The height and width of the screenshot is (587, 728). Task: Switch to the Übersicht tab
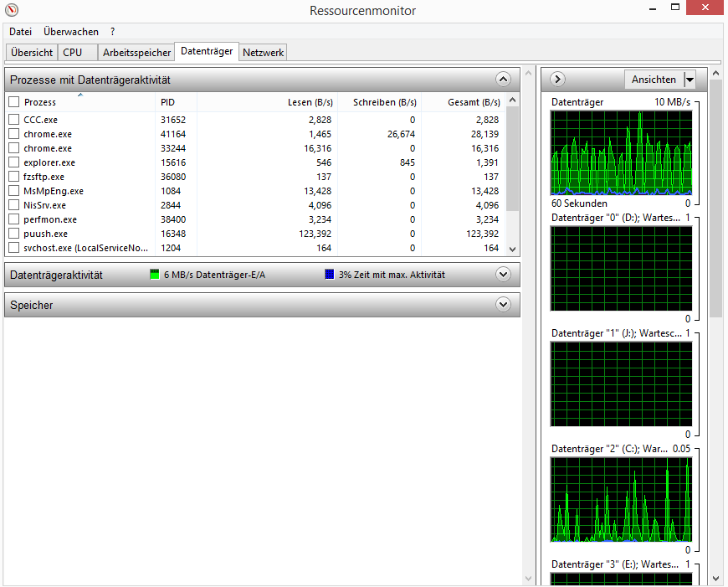pyautogui.click(x=32, y=53)
